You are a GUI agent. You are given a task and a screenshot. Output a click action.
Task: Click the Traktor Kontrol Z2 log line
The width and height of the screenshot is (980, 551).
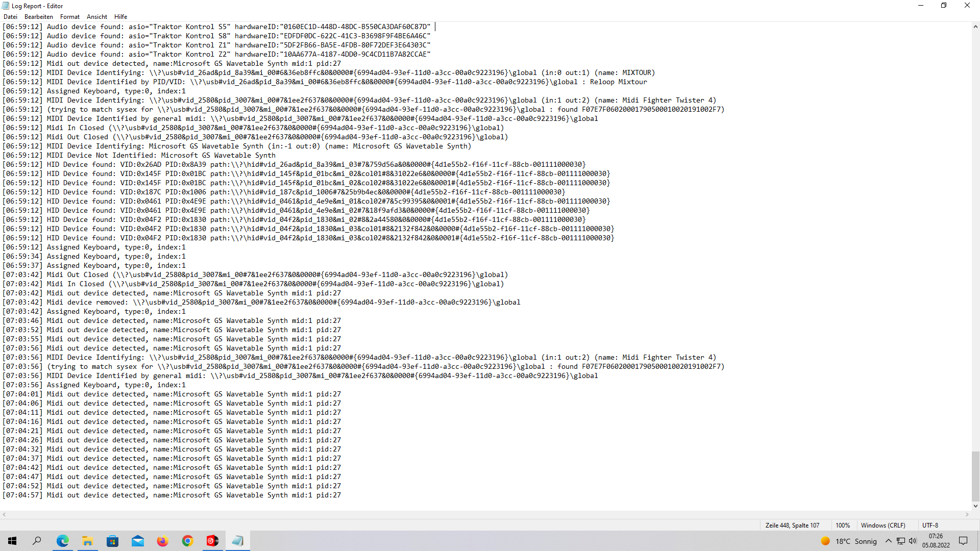[x=216, y=55]
